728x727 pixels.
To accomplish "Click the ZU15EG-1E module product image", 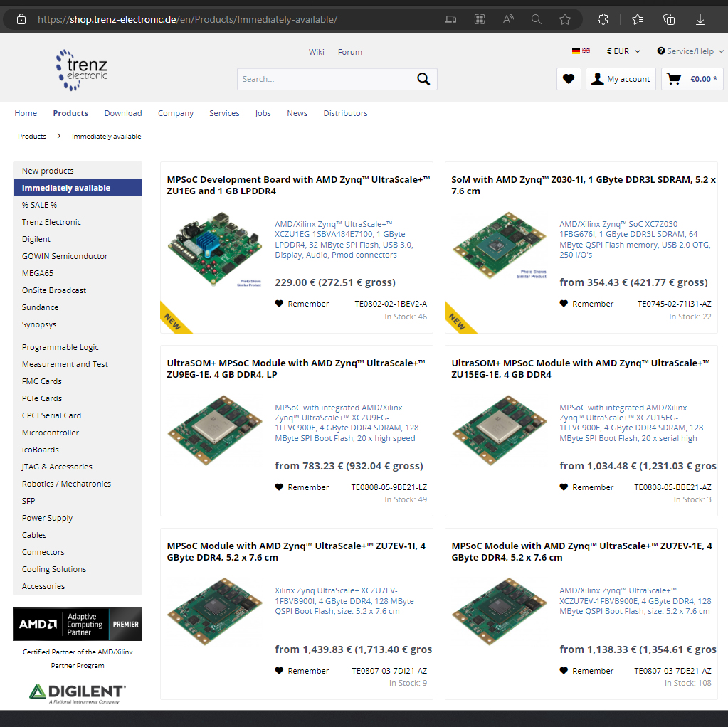I will point(500,430).
